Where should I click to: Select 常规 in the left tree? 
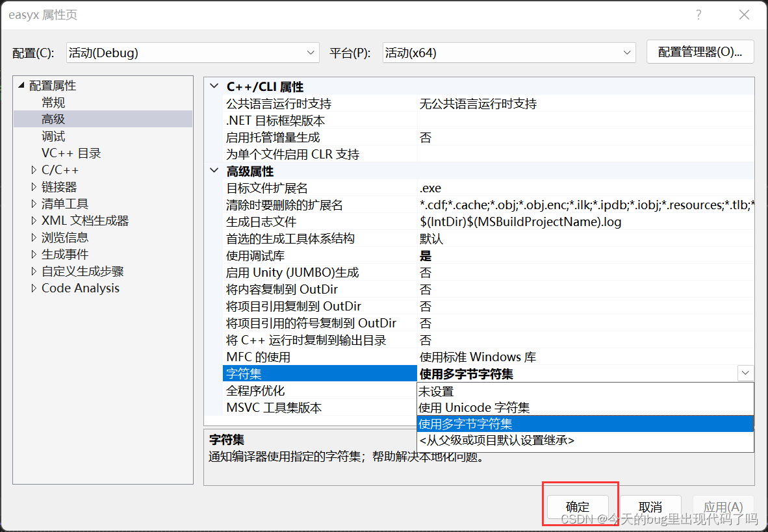pos(53,102)
